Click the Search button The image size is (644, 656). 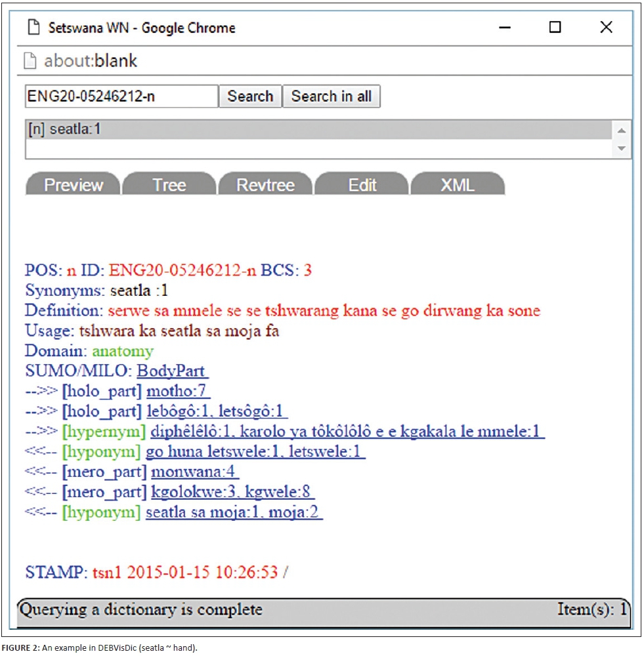tap(250, 96)
